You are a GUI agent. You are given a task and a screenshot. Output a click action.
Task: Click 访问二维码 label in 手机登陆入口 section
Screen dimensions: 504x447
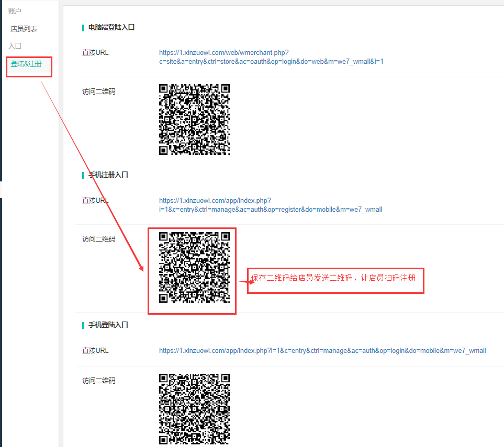(x=99, y=381)
